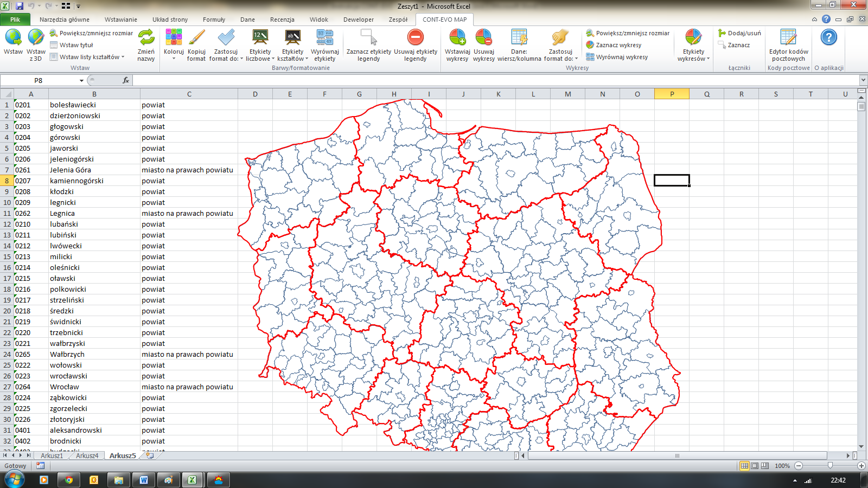Open Quick Access Toolbar customize dropdown
This screenshot has height=488, width=868.
[x=78, y=6]
